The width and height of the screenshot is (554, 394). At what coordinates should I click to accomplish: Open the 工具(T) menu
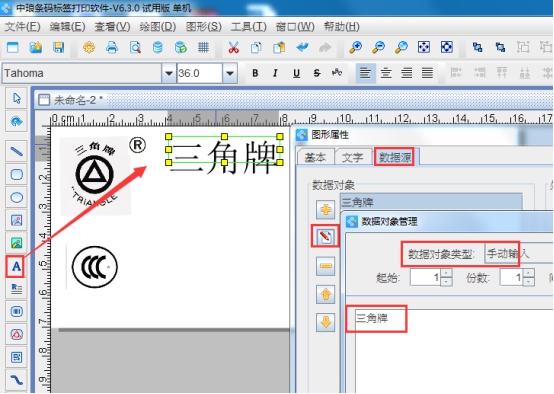[249, 27]
